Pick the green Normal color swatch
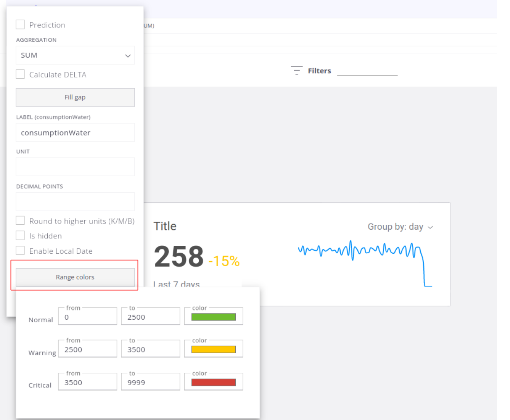 coord(213,317)
